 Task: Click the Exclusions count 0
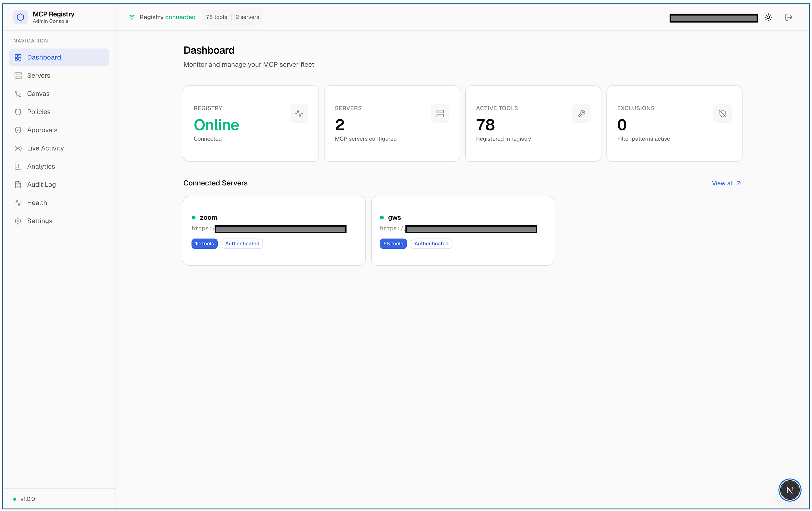(622, 125)
